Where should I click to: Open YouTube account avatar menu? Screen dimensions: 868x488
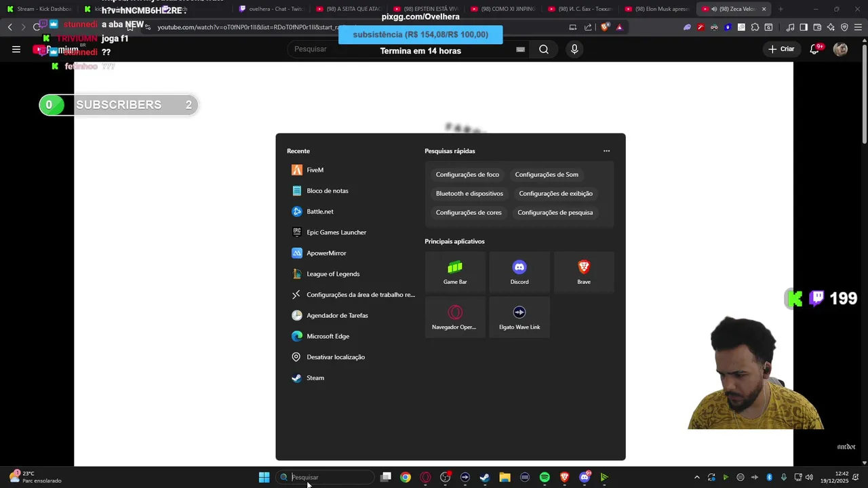[840, 49]
